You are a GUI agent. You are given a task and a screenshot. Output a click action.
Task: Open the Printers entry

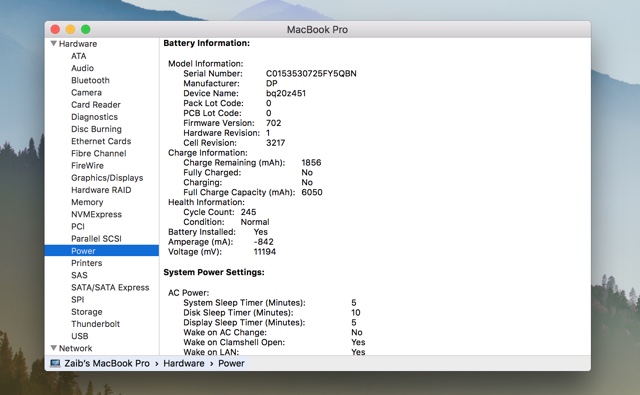tap(87, 263)
